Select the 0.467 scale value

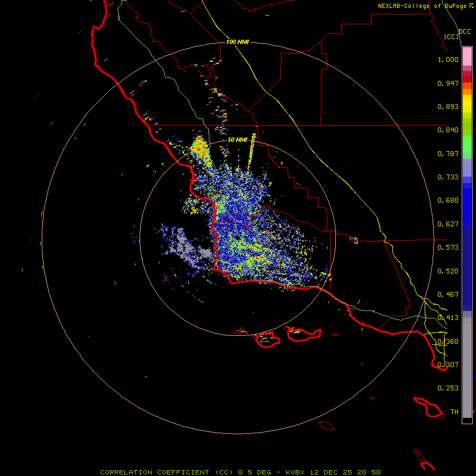[448, 295]
